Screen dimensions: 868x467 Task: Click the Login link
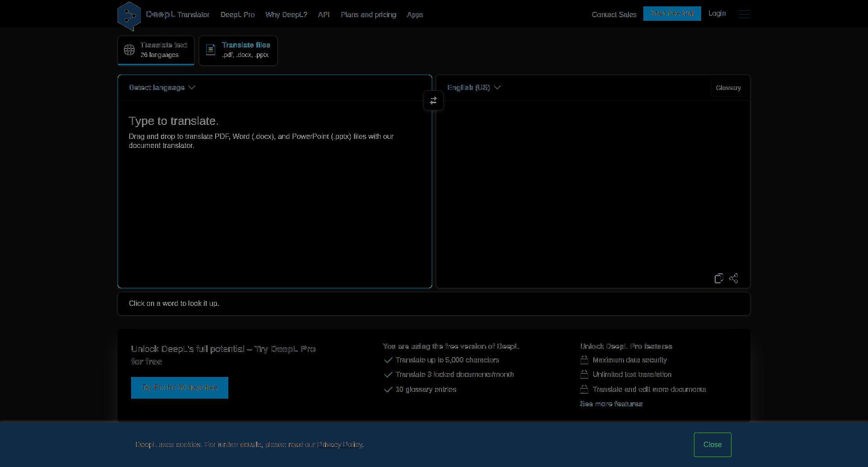coord(717,14)
